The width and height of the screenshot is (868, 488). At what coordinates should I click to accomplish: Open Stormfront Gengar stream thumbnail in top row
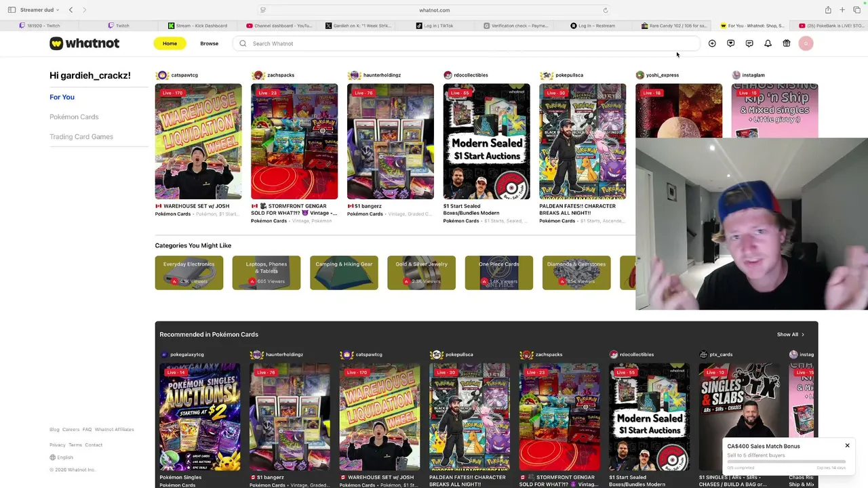click(294, 142)
